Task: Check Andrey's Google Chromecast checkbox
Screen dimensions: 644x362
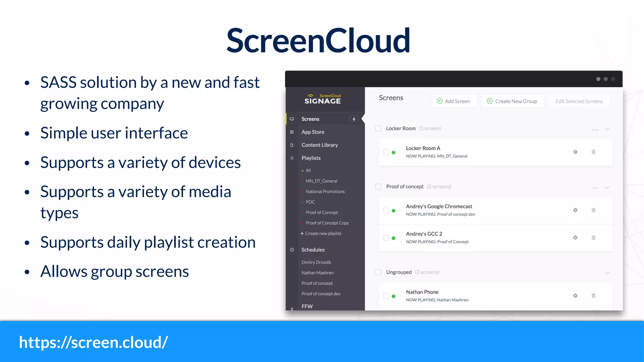Action: (x=386, y=210)
